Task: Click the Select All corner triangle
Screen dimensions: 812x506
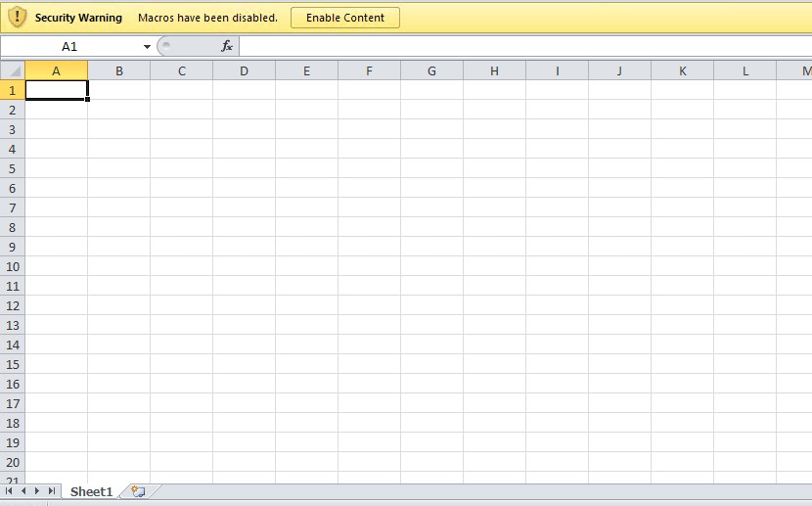Action: coord(13,70)
